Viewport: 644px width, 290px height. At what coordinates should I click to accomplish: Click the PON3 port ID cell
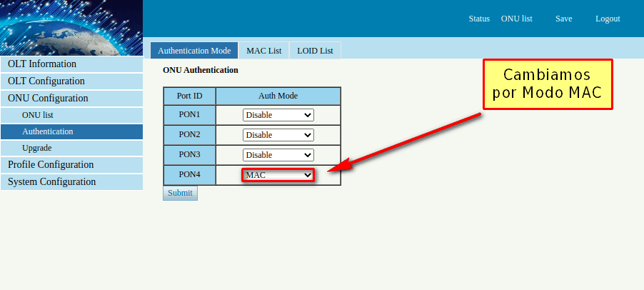189,155
